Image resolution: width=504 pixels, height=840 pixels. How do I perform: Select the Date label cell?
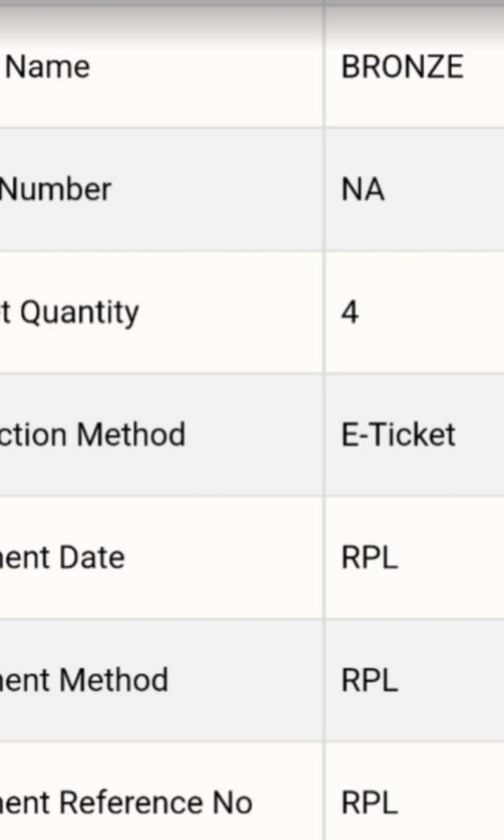click(x=62, y=558)
